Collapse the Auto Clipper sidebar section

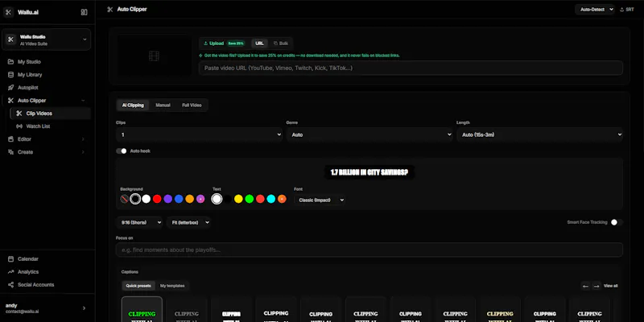pos(83,101)
